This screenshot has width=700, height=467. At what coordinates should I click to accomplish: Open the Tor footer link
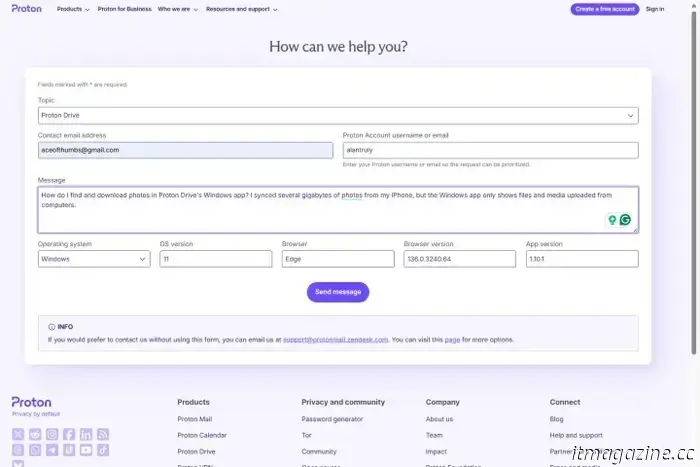306,435
